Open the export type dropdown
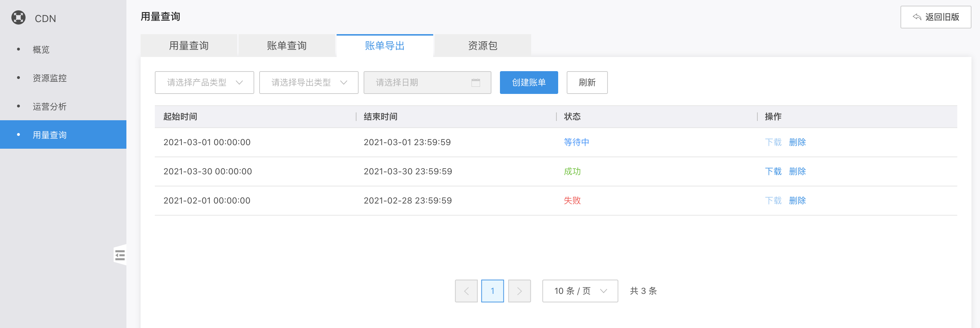Screen dimensions: 980x328 [309, 83]
